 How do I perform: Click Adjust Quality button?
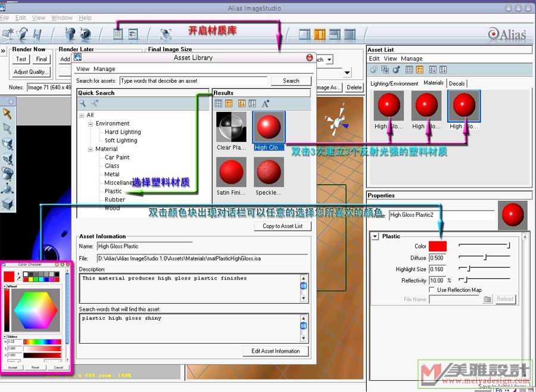point(31,72)
